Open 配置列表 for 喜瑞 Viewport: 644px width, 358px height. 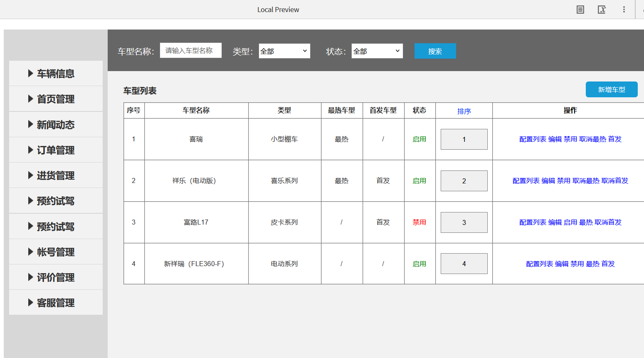[533, 139]
